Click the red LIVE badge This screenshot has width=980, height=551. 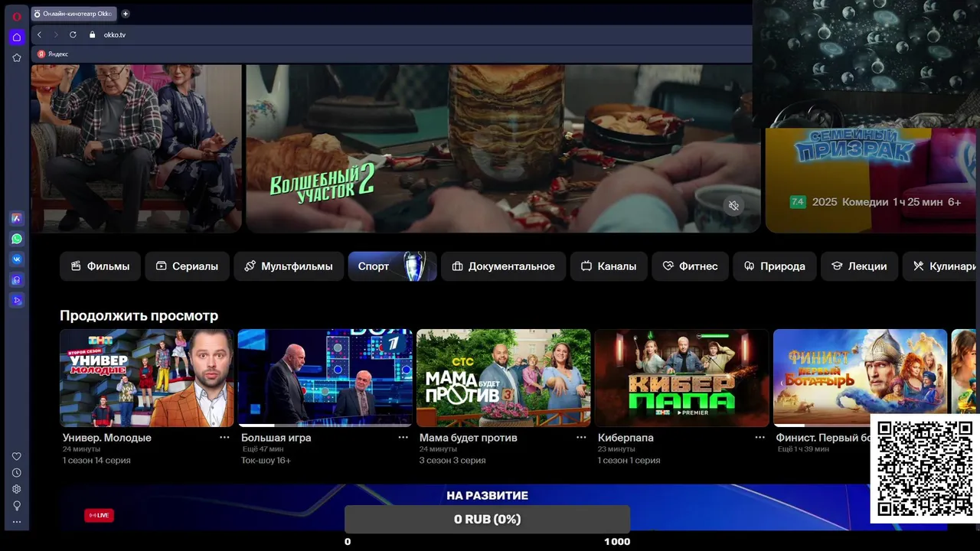click(99, 515)
